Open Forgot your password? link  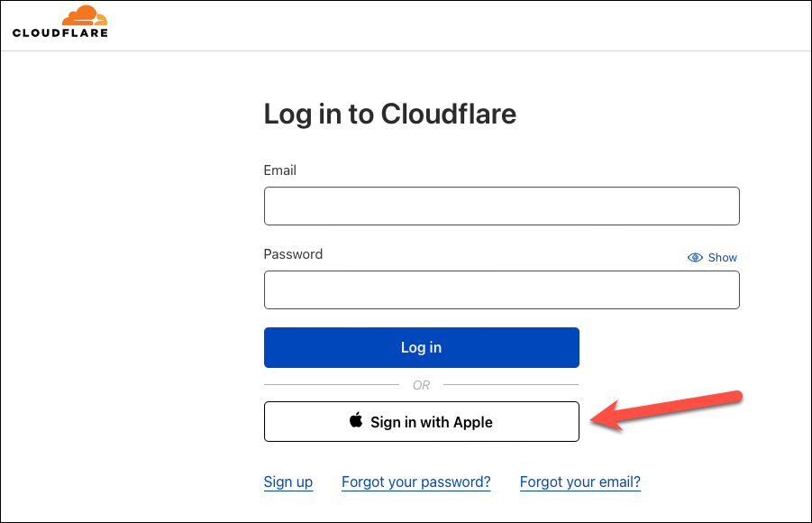415,482
